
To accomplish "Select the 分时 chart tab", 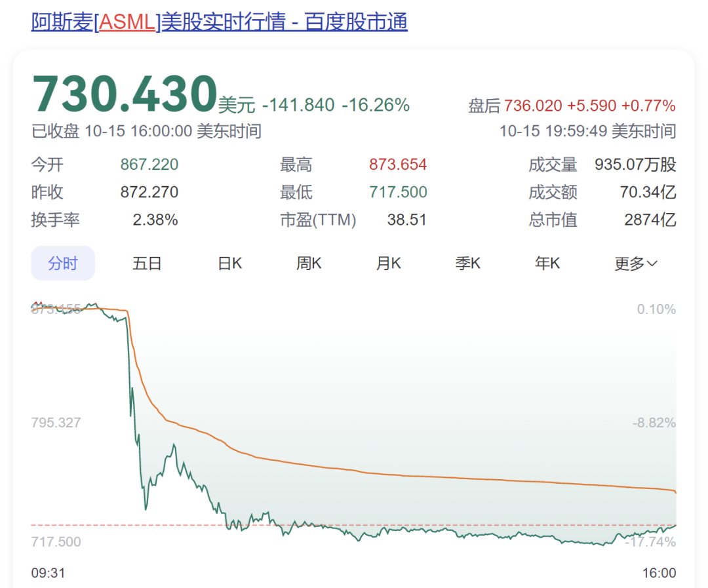I will [63, 262].
